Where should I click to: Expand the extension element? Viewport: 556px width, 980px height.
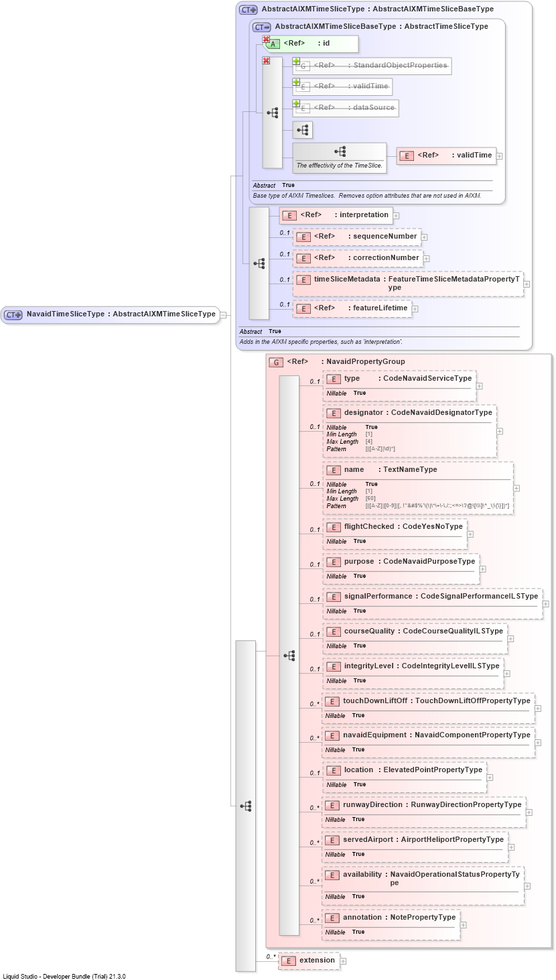click(343, 961)
